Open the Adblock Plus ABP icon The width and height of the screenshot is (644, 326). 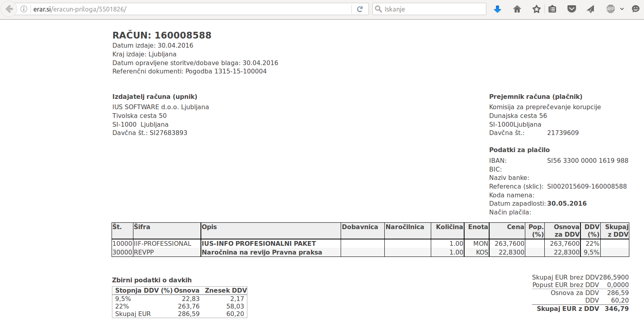[611, 9]
